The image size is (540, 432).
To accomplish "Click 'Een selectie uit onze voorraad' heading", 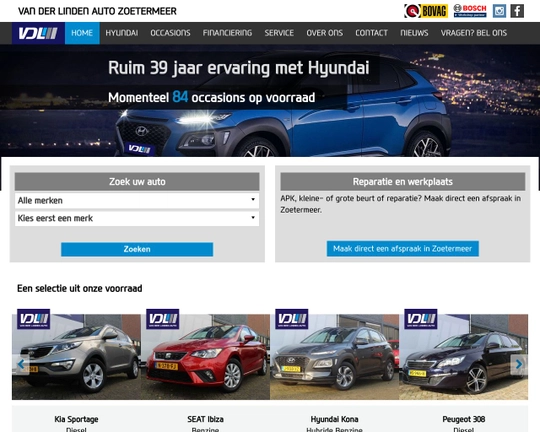I will [x=80, y=288].
